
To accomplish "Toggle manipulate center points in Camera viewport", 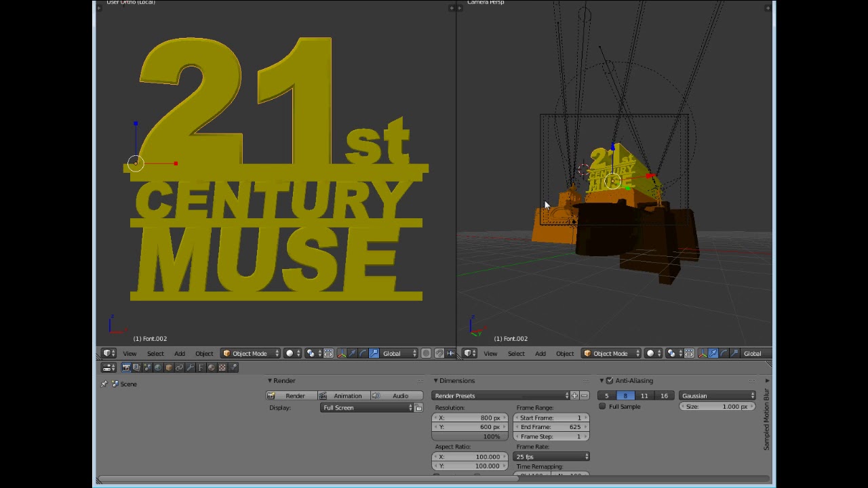I will coord(689,353).
